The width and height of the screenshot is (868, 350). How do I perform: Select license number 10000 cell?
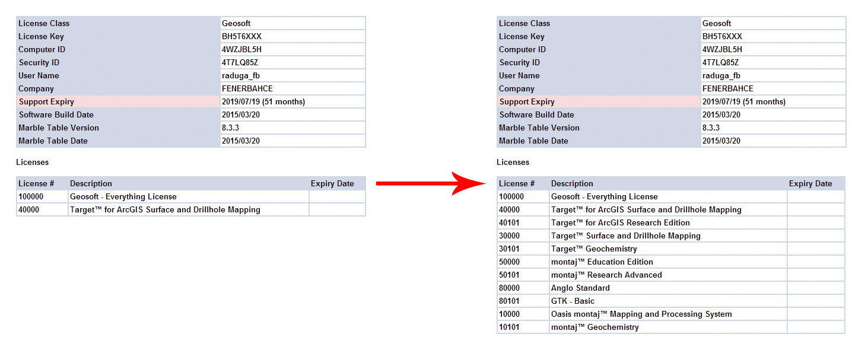[x=523, y=314]
